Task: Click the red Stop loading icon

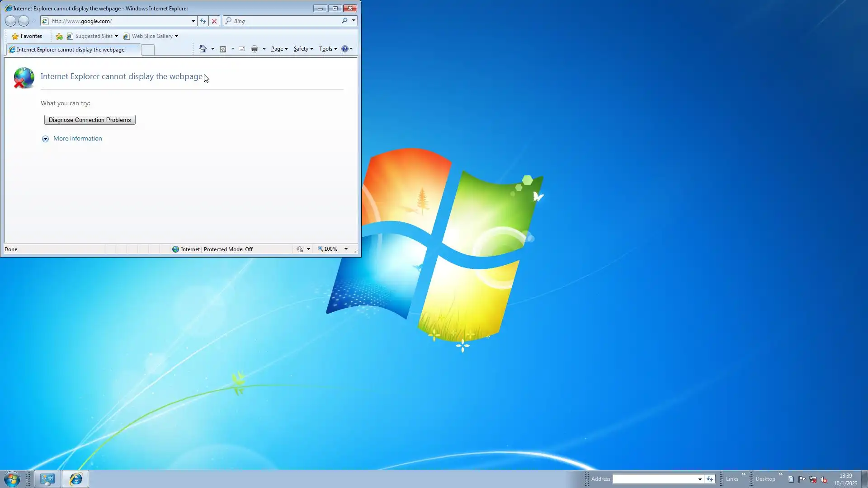Action: click(214, 21)
